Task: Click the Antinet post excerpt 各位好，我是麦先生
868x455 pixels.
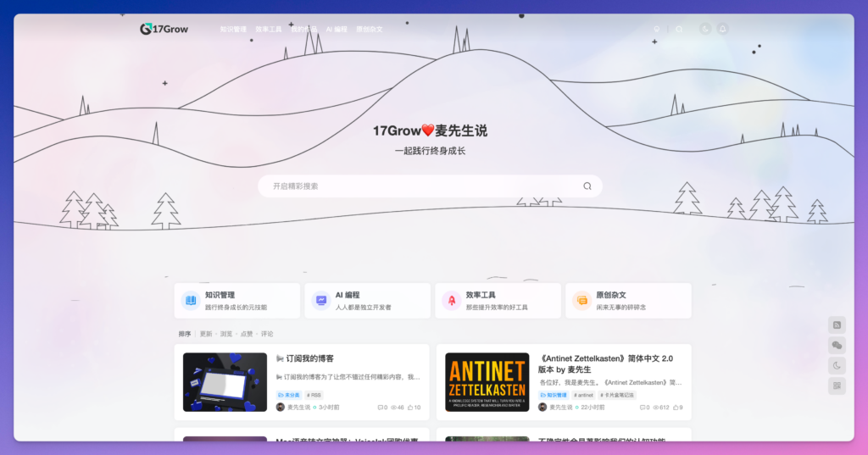Action: (610, 382)
